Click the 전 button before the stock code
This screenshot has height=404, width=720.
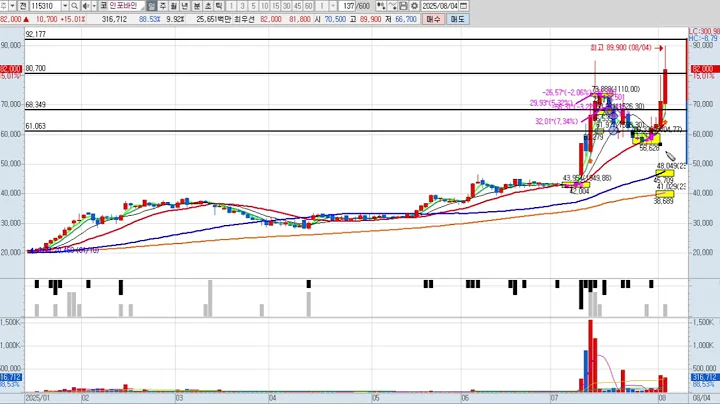(22, 6)
